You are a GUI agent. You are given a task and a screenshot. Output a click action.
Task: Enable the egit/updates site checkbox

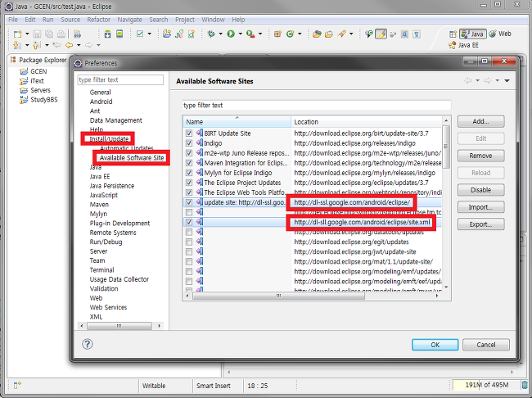[x=189, y=242]
